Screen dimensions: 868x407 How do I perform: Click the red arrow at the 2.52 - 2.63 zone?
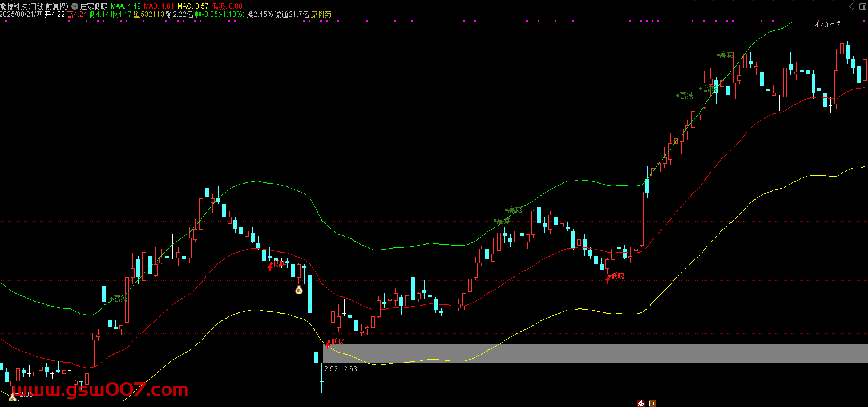point(328,343)
